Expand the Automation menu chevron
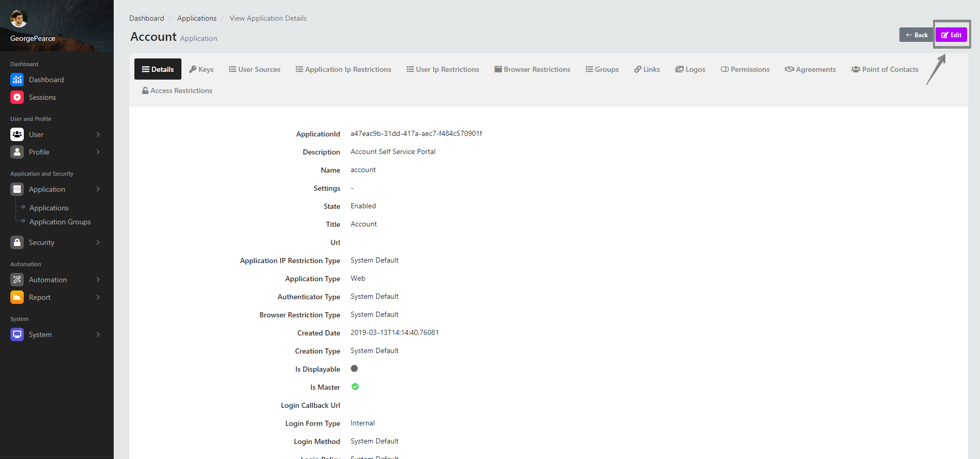980x459 pixels. (x=98, y=280)
